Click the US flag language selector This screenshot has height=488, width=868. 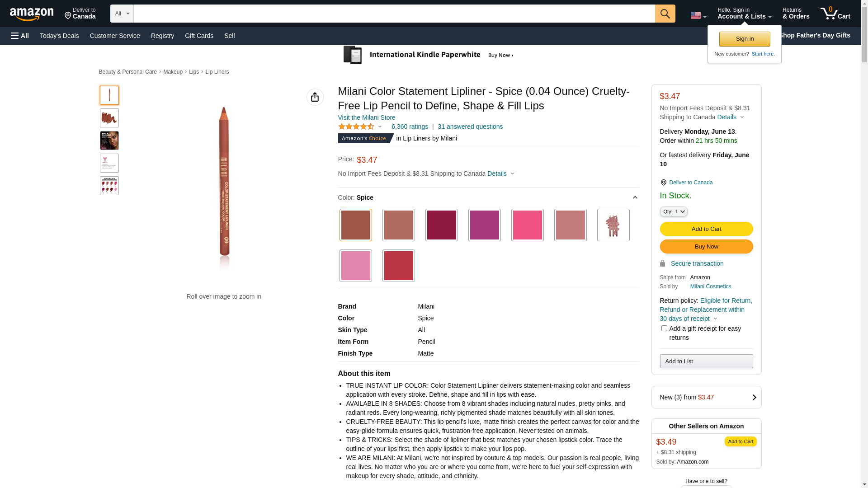coord(698,15)
